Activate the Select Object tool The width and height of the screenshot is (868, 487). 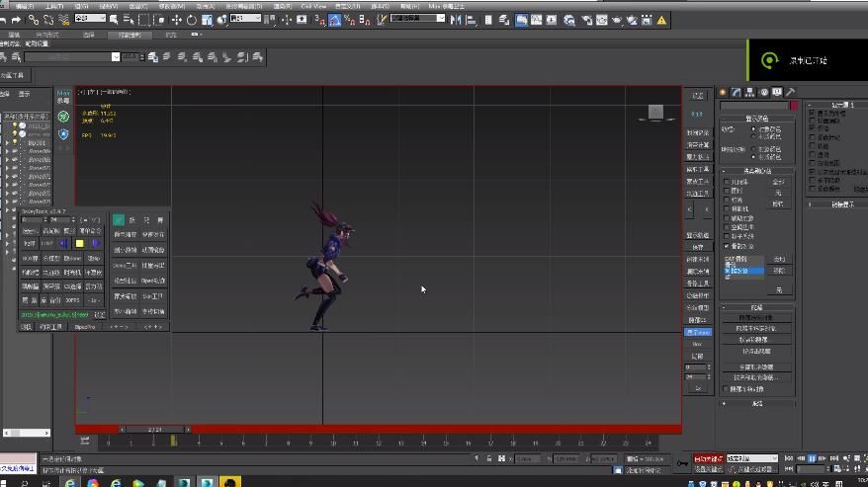point(114,20)
